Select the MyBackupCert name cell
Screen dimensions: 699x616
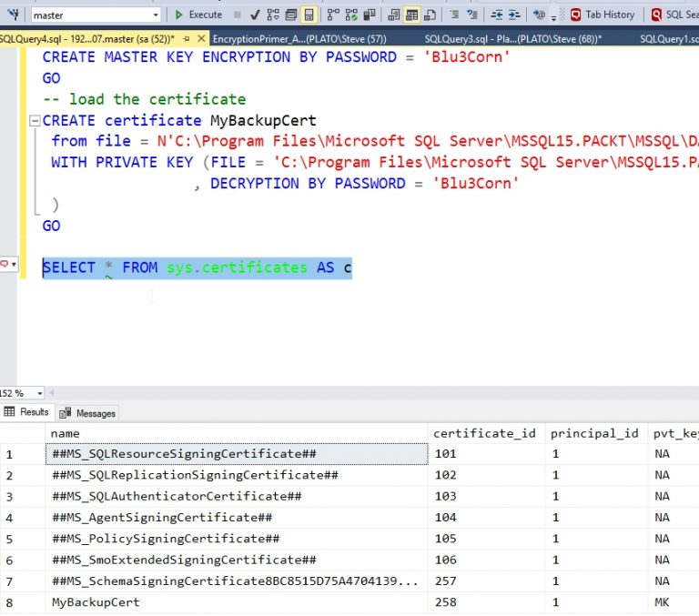click(x=96, y=602)
